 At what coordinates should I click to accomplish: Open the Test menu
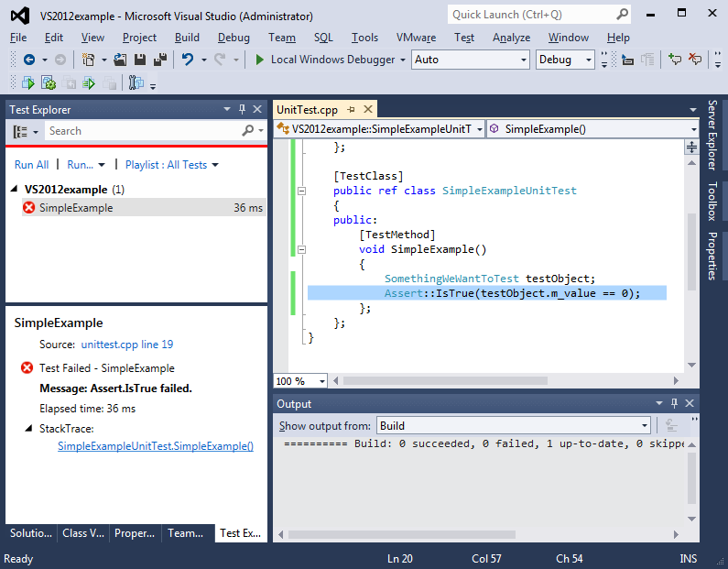[464, 38]
